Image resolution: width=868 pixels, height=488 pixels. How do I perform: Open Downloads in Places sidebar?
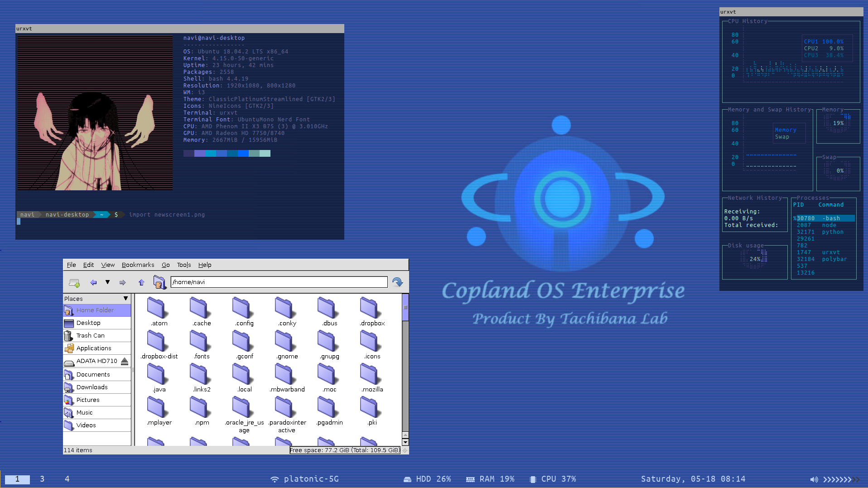[97, 387]
